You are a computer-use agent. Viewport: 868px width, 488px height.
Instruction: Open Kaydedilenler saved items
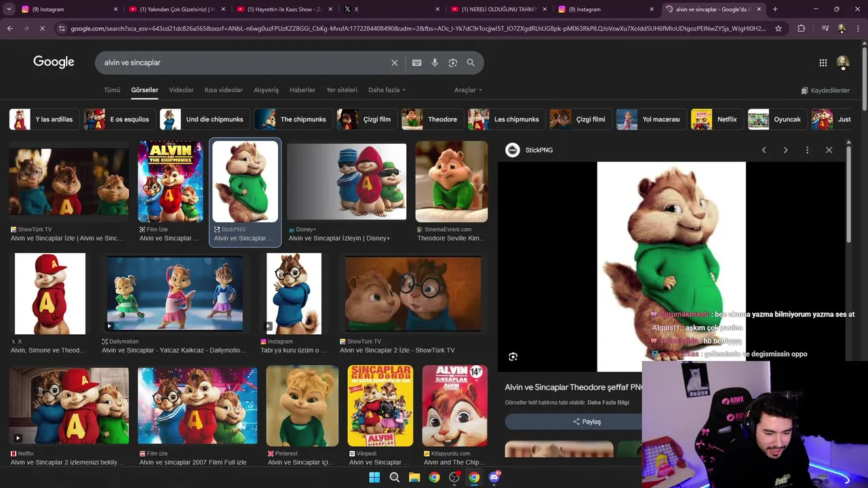click(x=825, y=90)
